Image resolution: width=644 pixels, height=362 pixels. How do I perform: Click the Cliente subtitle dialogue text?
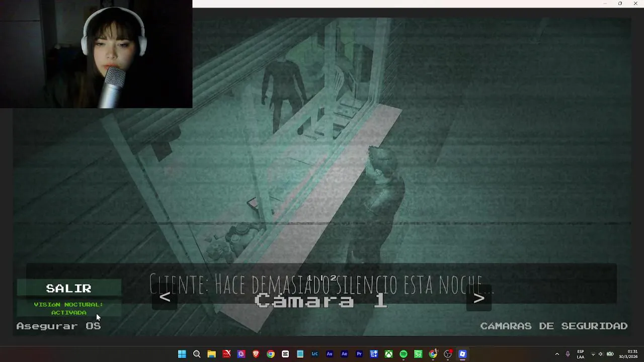[x=322, y=285]
